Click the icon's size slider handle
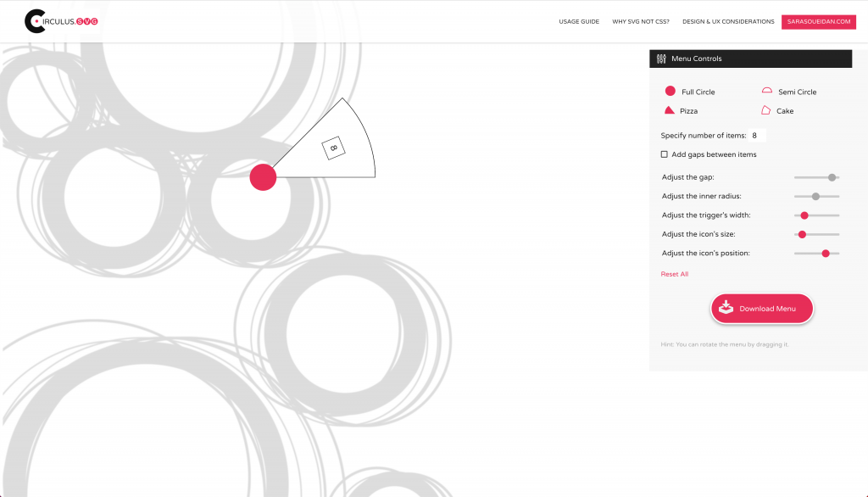 click(802, 234)
